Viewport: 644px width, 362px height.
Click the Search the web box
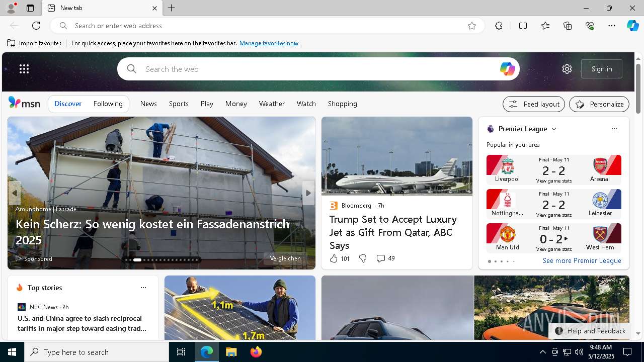(x=318, y=69)
